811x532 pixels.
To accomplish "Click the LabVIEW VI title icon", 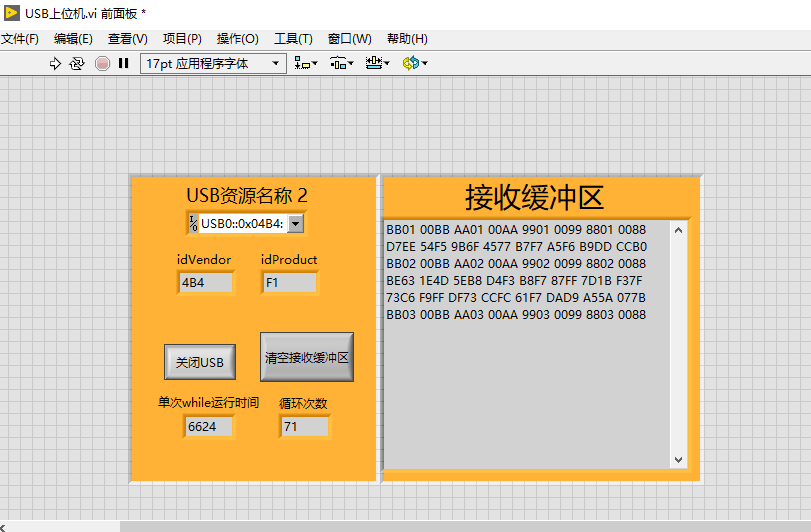I will [11, 13].
